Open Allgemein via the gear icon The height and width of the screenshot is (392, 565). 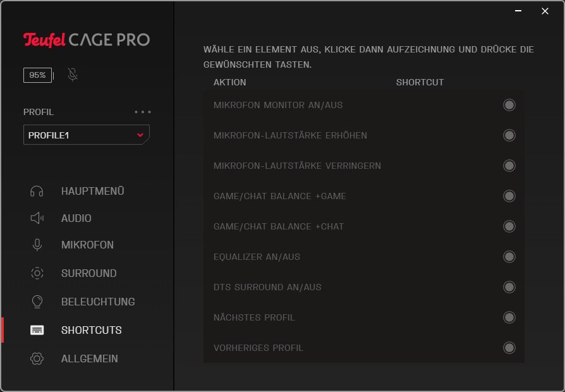point(37,358)
